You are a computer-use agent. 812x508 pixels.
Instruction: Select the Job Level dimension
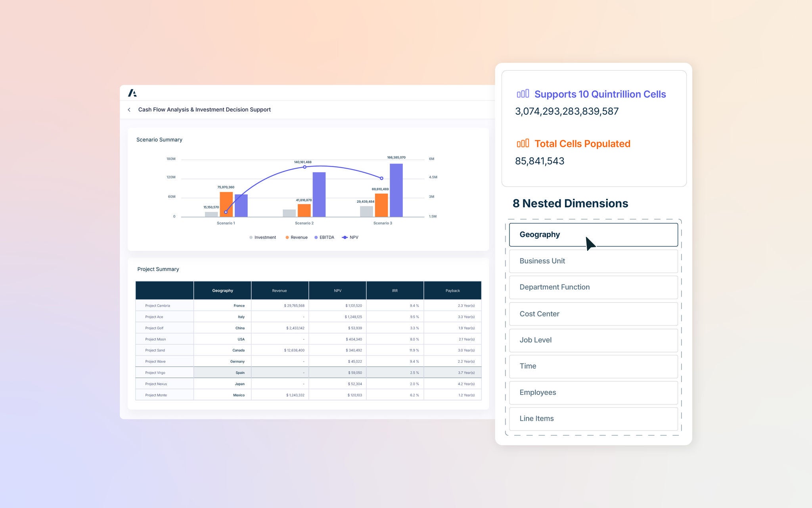click(x=593, y=340)
